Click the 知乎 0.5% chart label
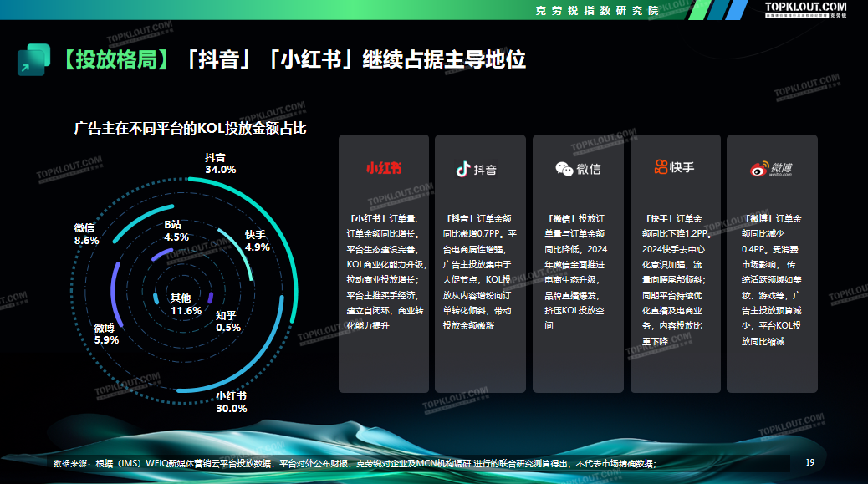868x484 pixels. tap(228, 321)
